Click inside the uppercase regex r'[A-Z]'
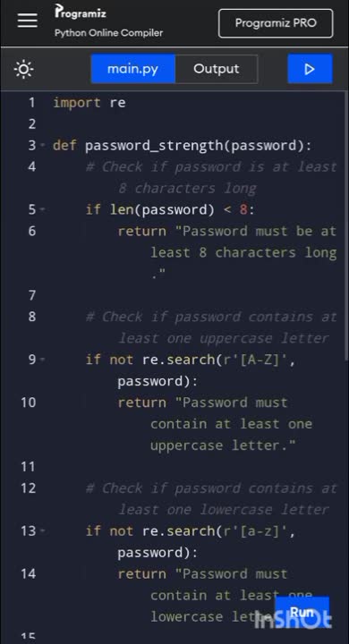This screenshot has height=644, width=349. click(x=254, y=360)
